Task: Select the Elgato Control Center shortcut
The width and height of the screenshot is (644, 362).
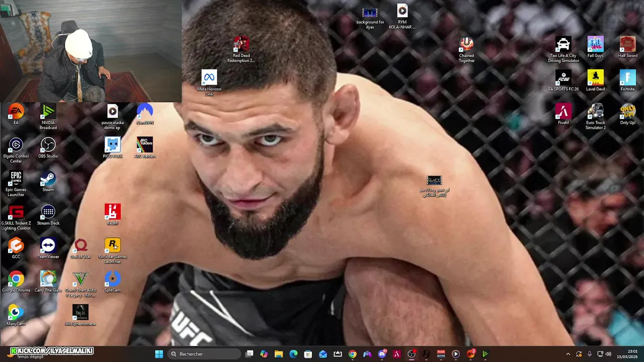Action: point(16,150)
